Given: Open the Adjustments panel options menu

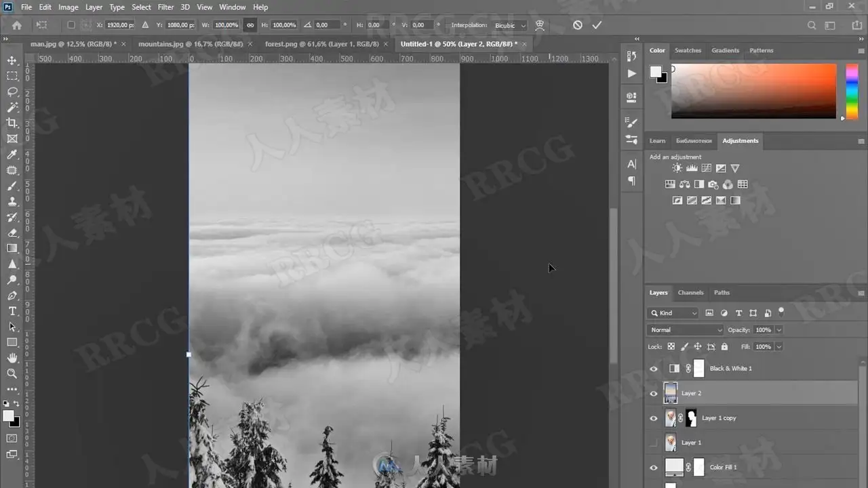Looking at the screenshot, I should pyautogui.click(x=861, y=141).
